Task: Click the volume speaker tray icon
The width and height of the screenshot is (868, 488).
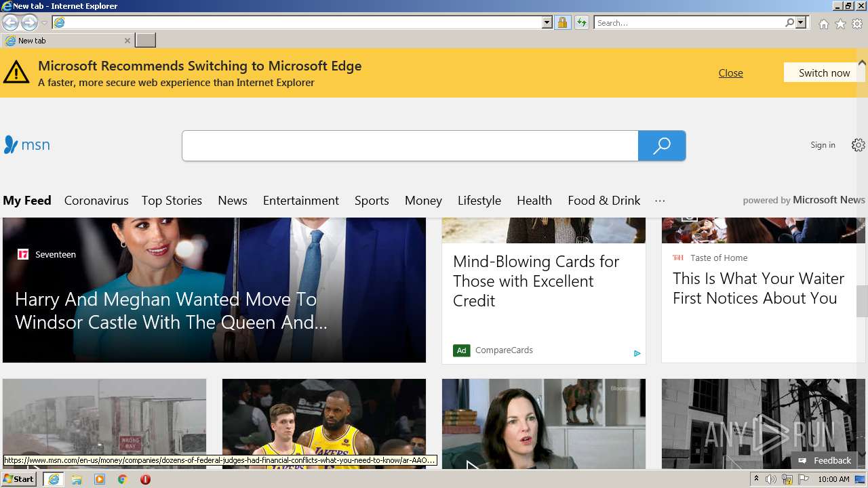Action: click(771, 479)
